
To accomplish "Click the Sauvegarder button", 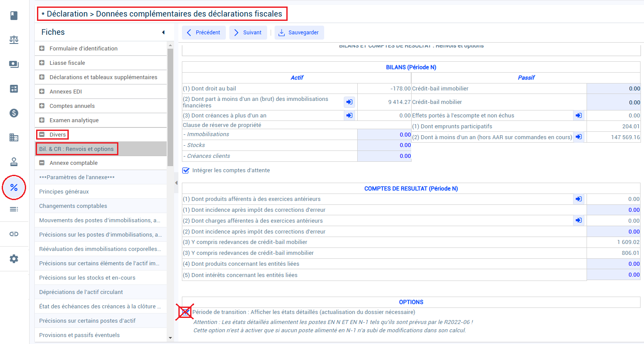I will [299, 33].
